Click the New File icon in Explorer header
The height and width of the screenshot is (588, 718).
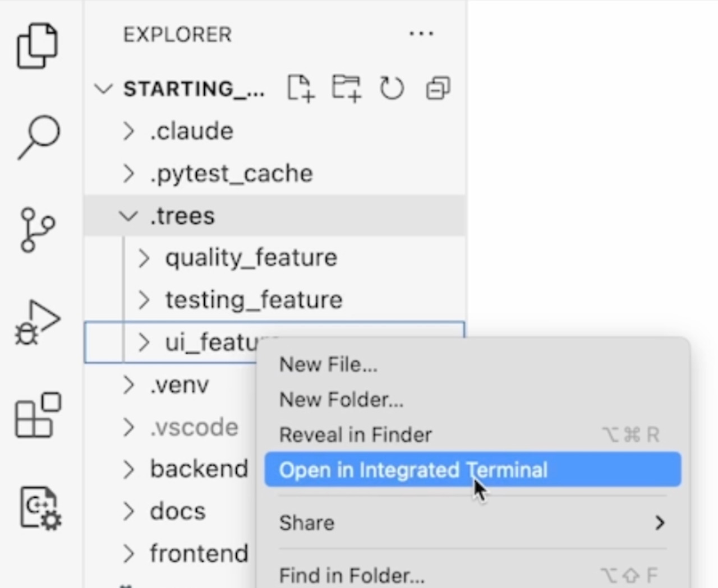[x=301, y=88]
